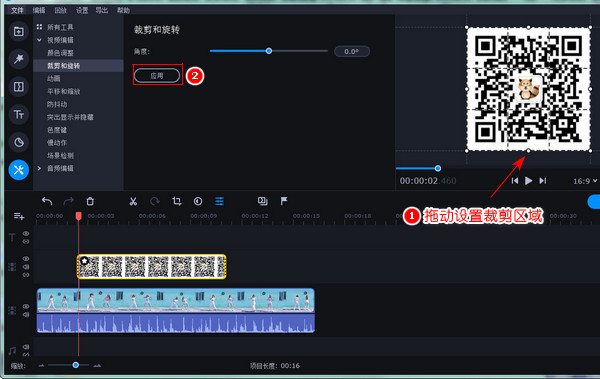
Task: Play the preview
Action: (x=528, y=181)
